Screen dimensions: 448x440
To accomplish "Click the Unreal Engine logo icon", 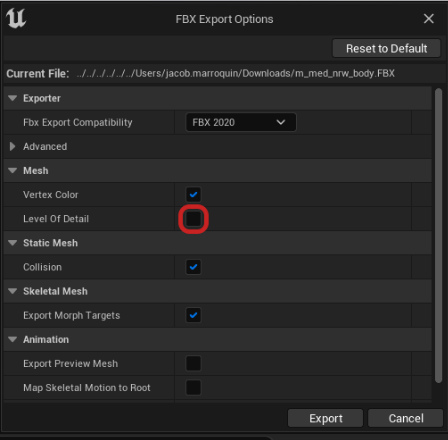I will click(16, 18).
